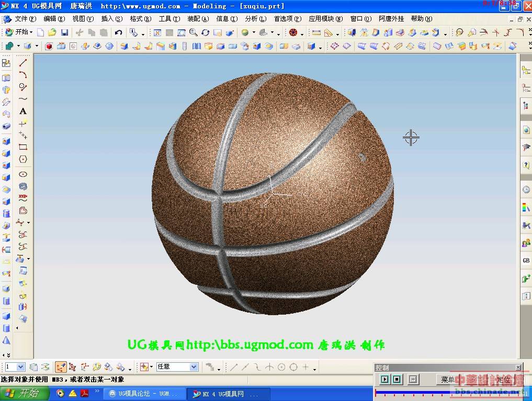Click Stop in the 控制 panel

pyautogui.click(x=397, y=379)
